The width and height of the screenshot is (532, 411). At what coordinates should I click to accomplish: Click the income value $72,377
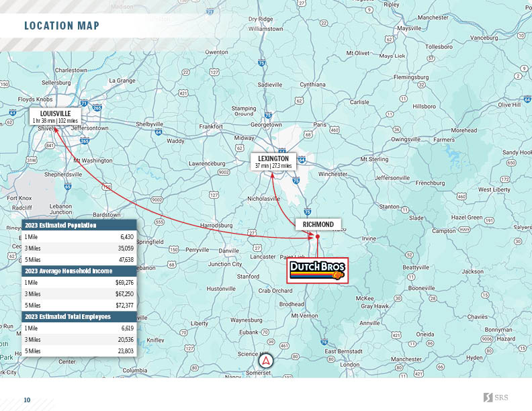124,305
